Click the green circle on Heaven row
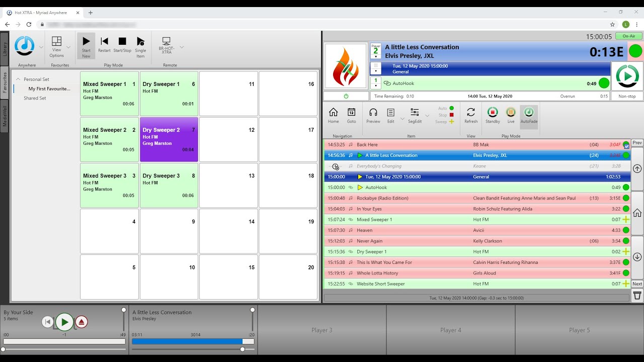 (x=626, y=230)
